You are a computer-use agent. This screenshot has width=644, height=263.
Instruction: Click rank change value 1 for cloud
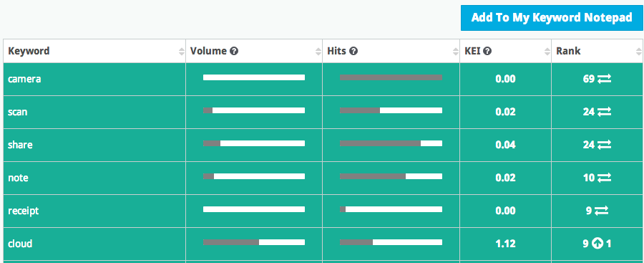tap(609, 244)
